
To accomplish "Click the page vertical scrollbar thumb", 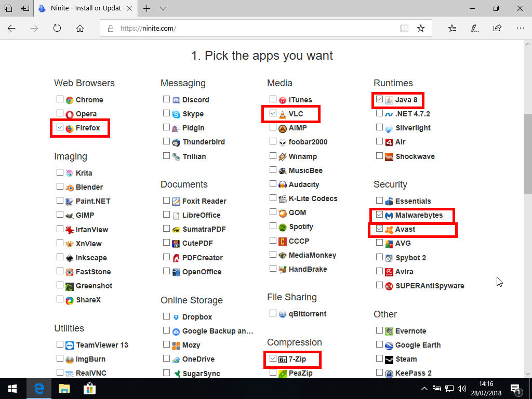I will [x=528, y=154].
